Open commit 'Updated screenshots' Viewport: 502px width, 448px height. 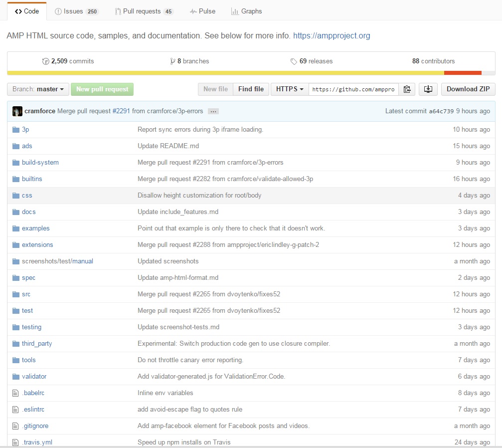coord(168,261)
